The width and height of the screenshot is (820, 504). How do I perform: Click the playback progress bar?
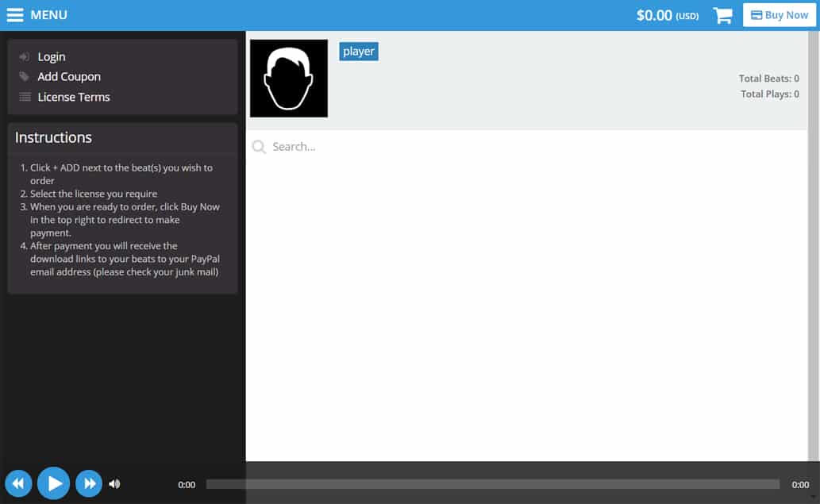[492, 484]
